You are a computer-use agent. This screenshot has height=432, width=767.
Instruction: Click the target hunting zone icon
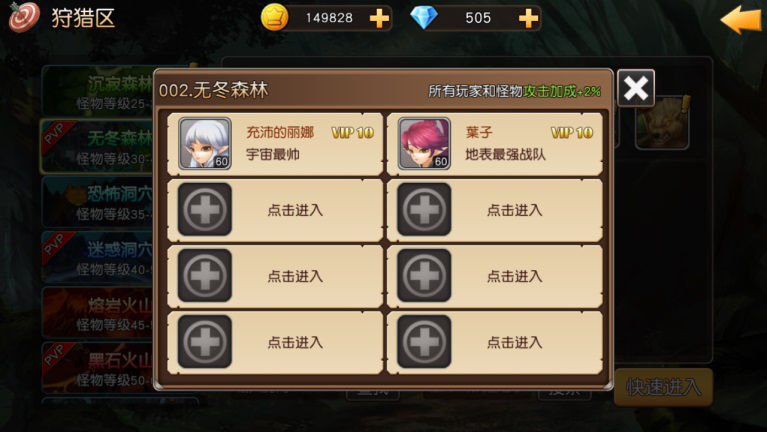point(23,17)
